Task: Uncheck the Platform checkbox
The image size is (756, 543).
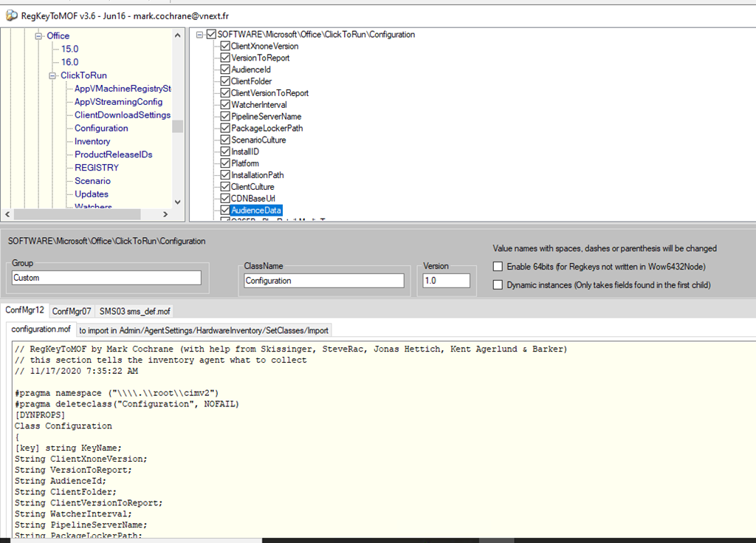Action: [225, 163]
